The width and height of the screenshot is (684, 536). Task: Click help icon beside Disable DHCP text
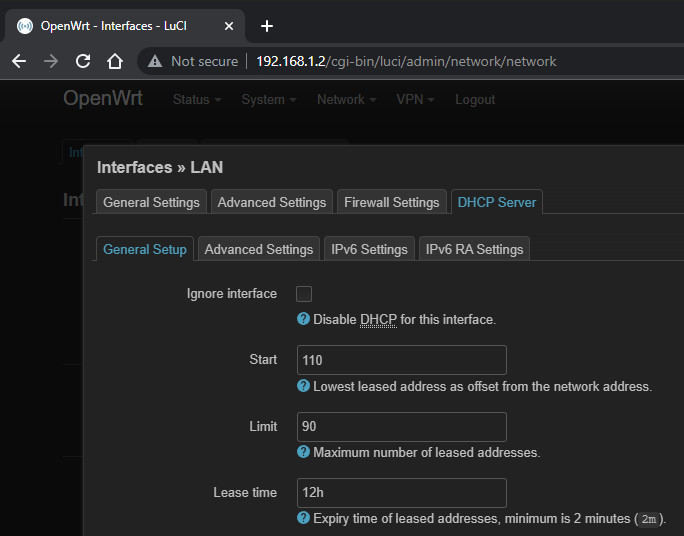pos(304,319)
